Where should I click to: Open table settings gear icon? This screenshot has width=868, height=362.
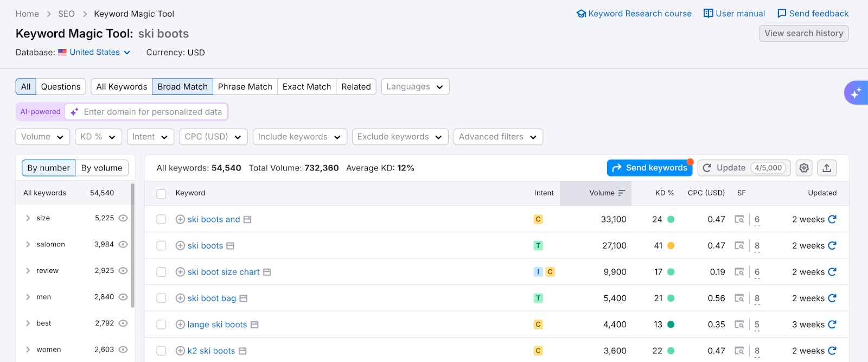[804, 168]
